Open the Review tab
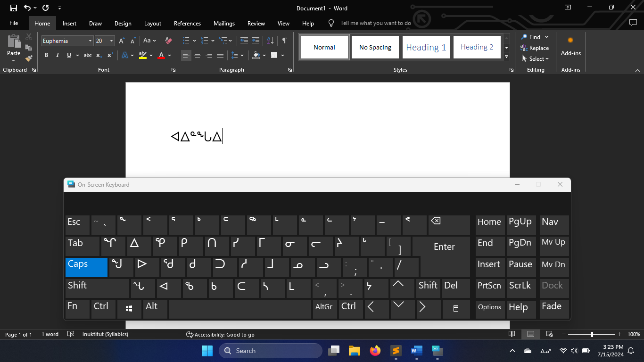This screenshot has height=362, width=644. click(256, 23)
